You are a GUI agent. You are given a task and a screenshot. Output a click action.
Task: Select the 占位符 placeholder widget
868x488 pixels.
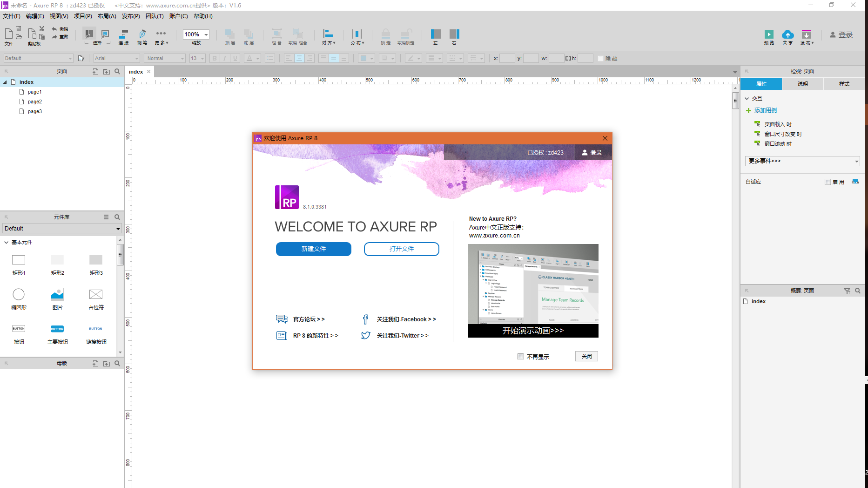96,298
